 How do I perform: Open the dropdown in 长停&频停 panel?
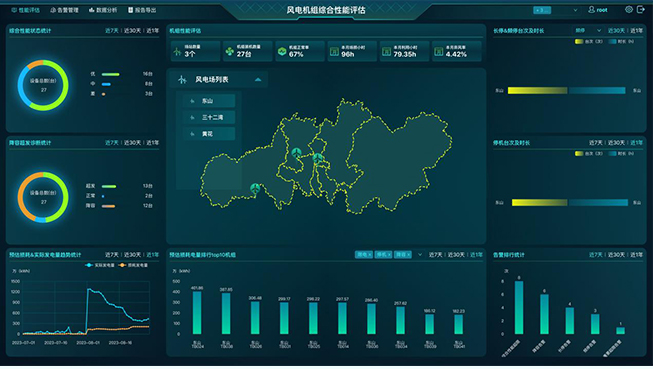(588, 31)
